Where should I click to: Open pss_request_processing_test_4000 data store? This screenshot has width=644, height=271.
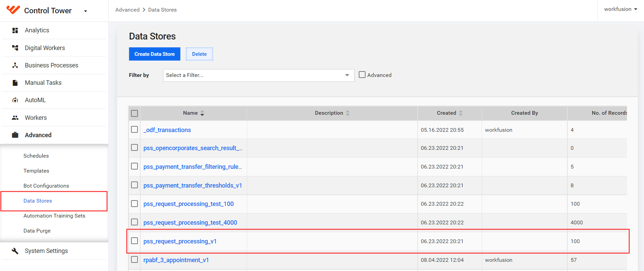point(190,223)
